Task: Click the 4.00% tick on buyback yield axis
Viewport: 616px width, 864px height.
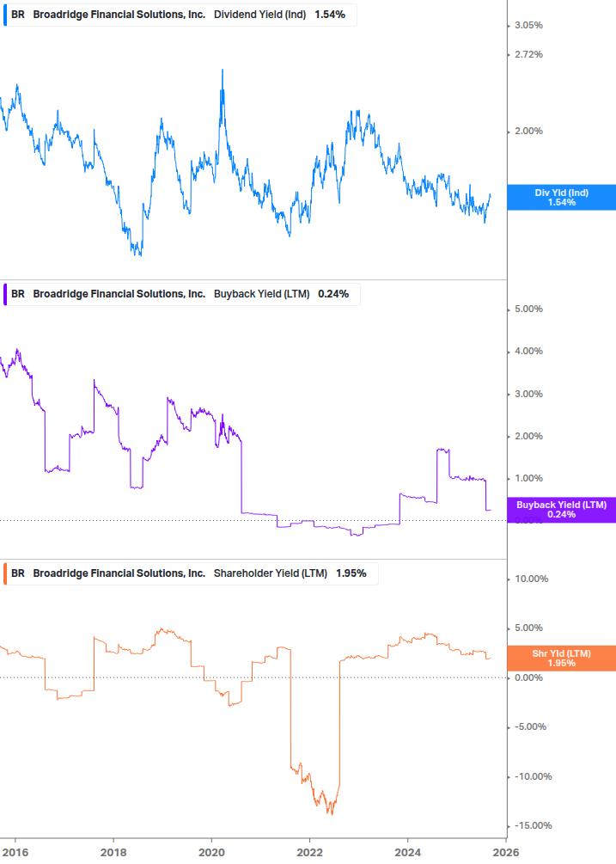Action: [x=528, y=351]
